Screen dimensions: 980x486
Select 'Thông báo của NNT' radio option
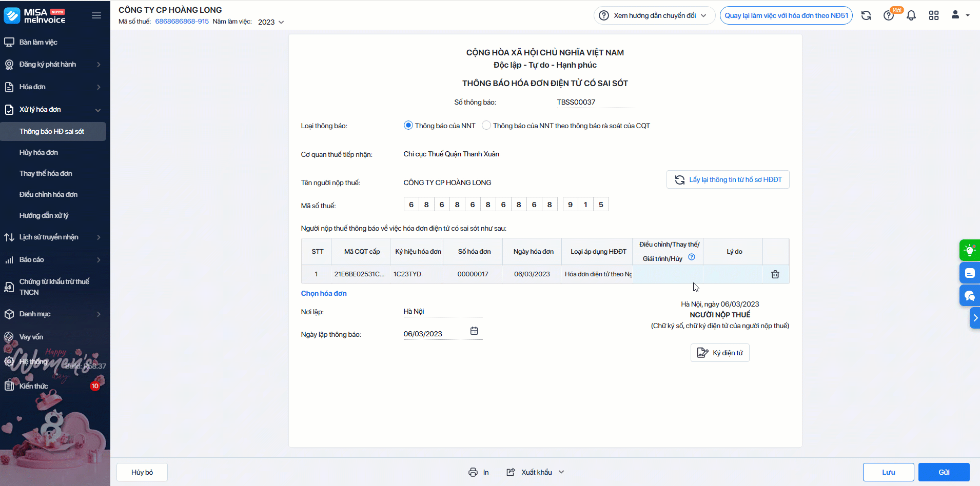point(408,126)
